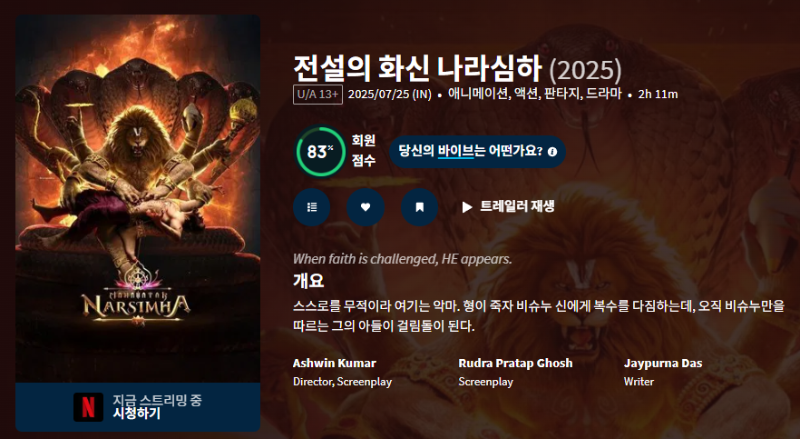
Task: Select the 애니메이션 genre link
Action: click(x=478, y=94)
